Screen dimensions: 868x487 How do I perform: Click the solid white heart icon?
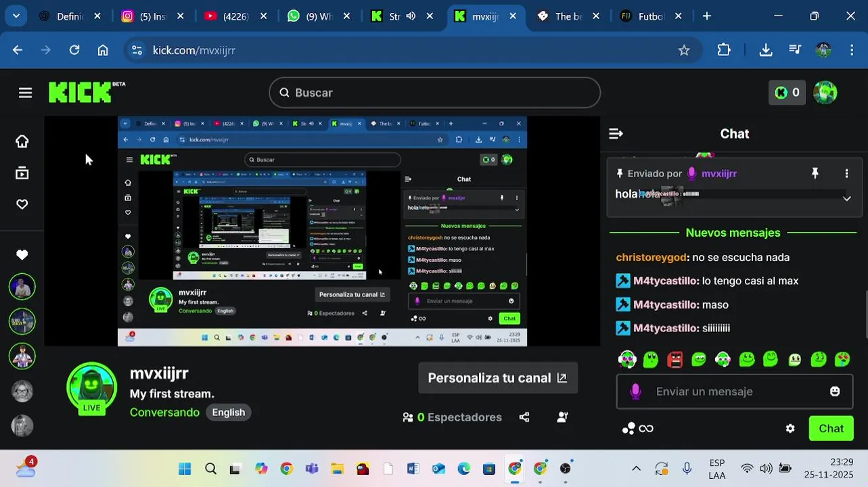[x=22, y=255]
